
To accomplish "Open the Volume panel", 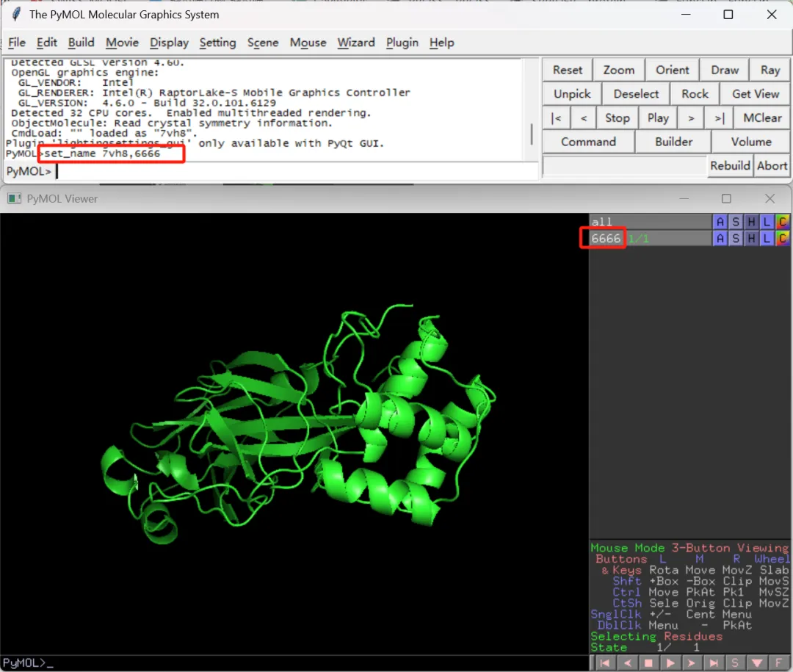I will [x=750, y=142].
